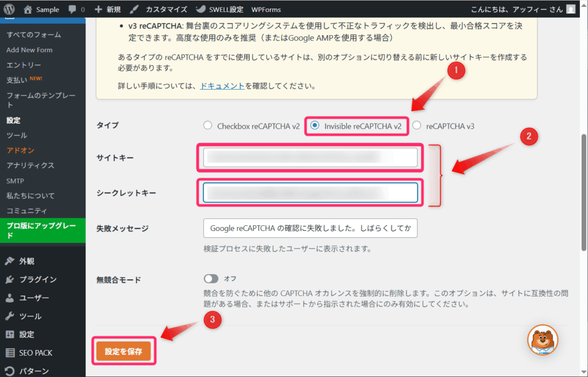Click the パターン menu label
The image size is (588, 377).
tap(34, 371)
